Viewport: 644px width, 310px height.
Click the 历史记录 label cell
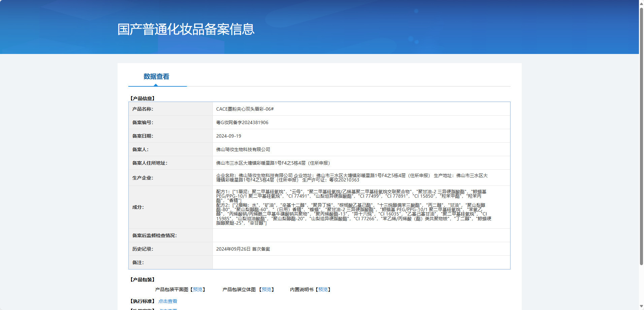(x=170, y=249)
